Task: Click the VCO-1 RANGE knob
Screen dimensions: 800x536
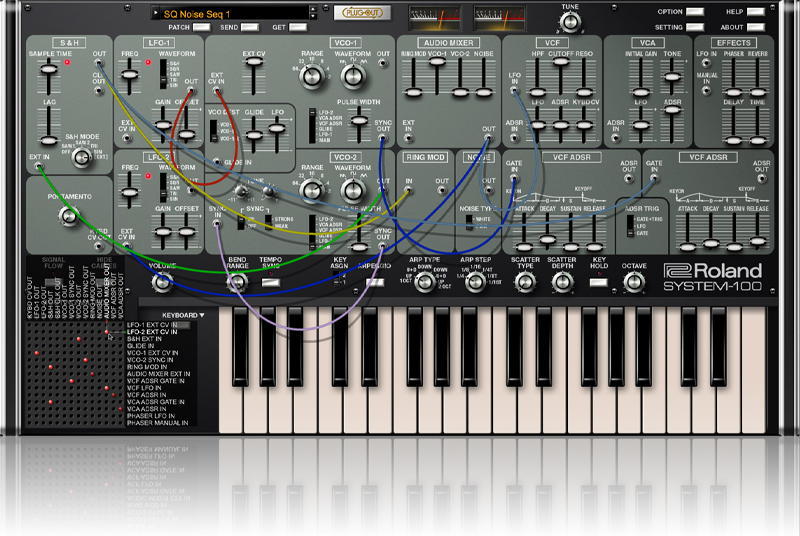Action: coord(312,76)
